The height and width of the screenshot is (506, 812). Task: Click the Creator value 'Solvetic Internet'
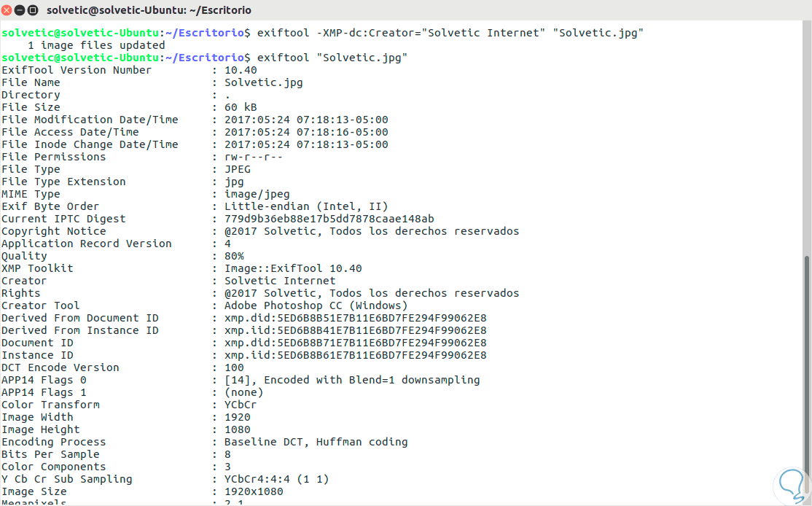(280, 281)
